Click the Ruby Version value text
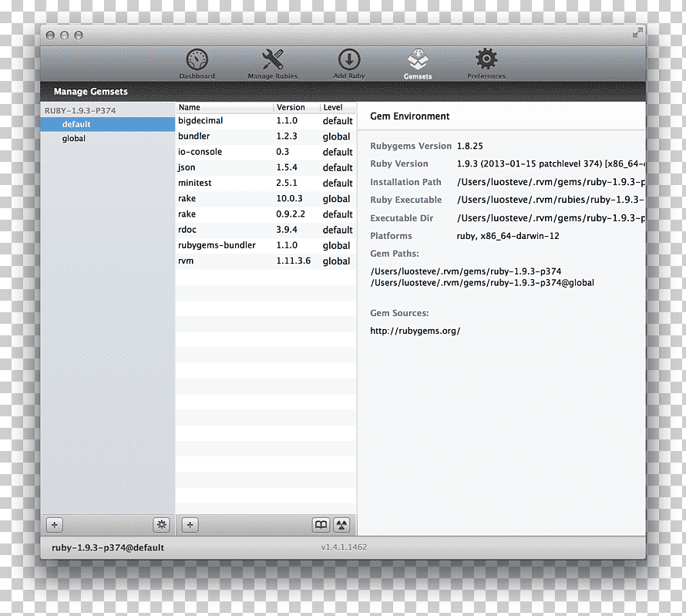Image resolution: width=686 pixels, height=616 pixels. click(551, 164)
